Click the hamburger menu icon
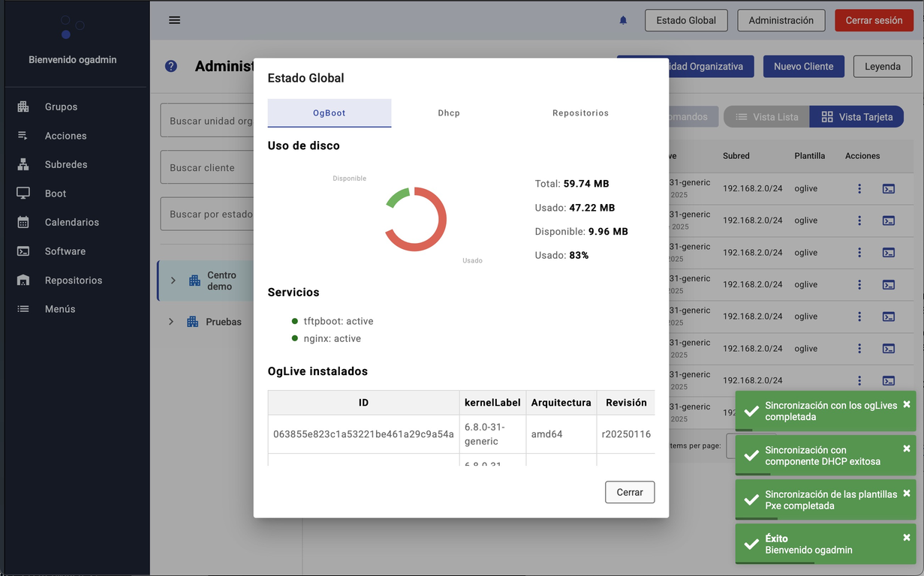This screenshot has width=924, height=576. click(174, 20)
